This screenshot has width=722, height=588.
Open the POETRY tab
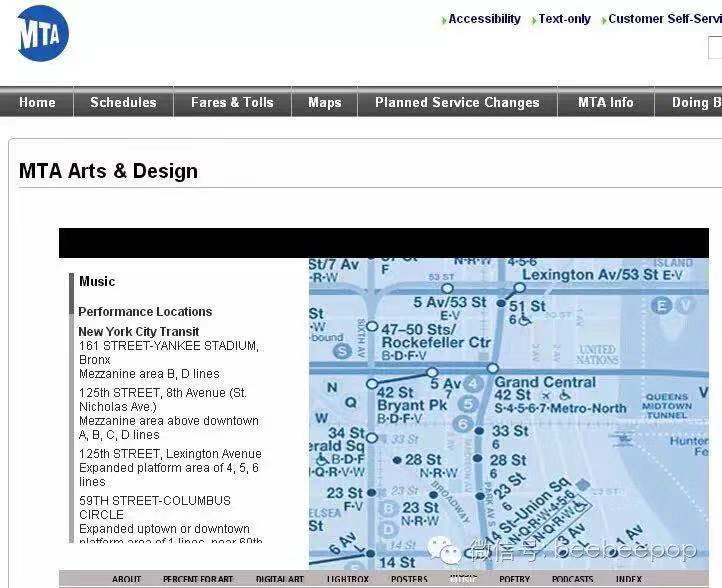point(514,579)
